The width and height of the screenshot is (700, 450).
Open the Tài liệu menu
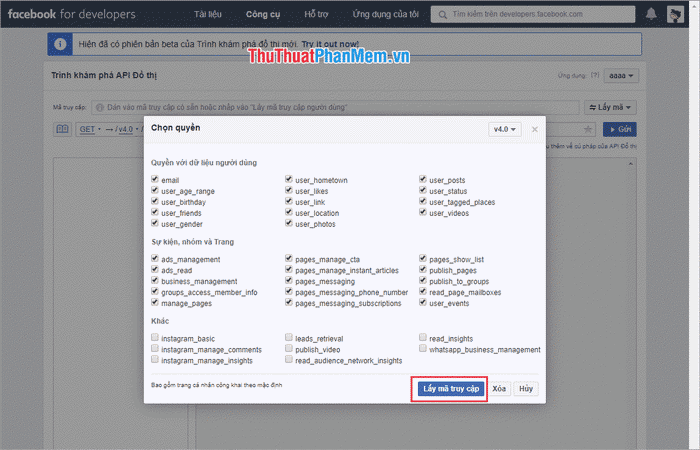pyautogui.click(x=208, y=14)
